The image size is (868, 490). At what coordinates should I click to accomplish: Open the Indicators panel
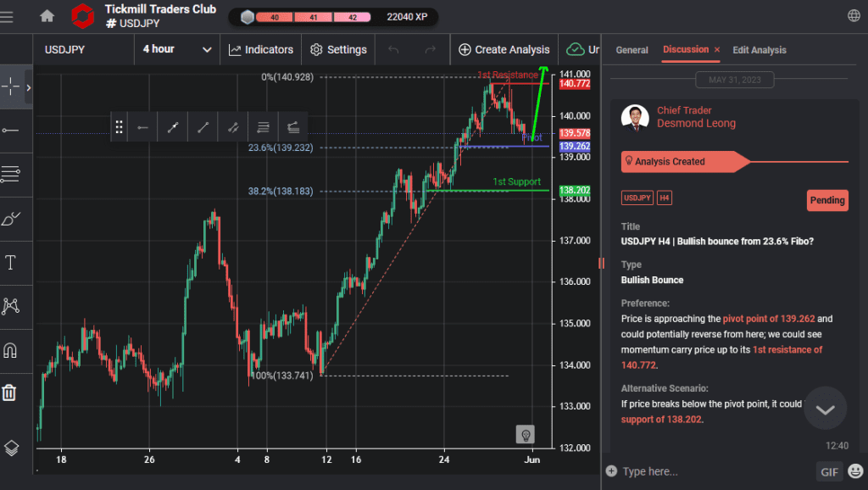(260, 49)
